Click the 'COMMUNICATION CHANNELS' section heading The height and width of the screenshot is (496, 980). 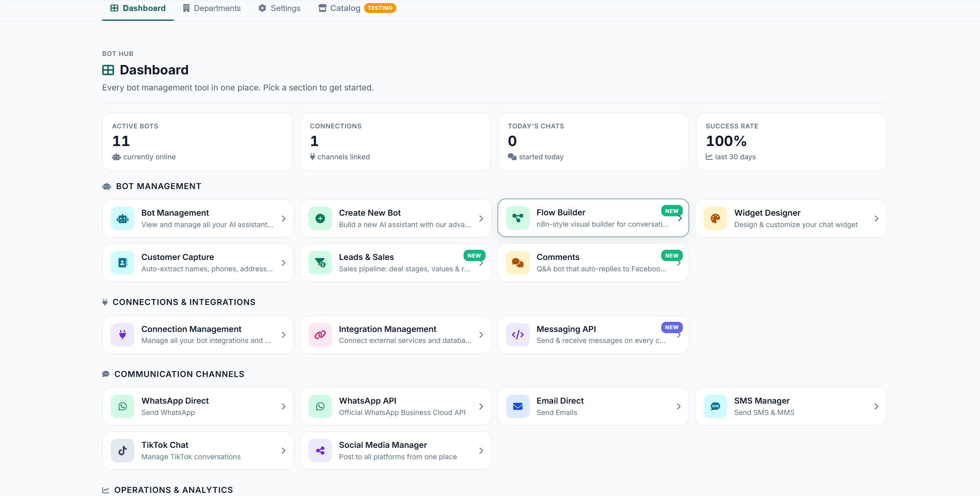point(179,374)
